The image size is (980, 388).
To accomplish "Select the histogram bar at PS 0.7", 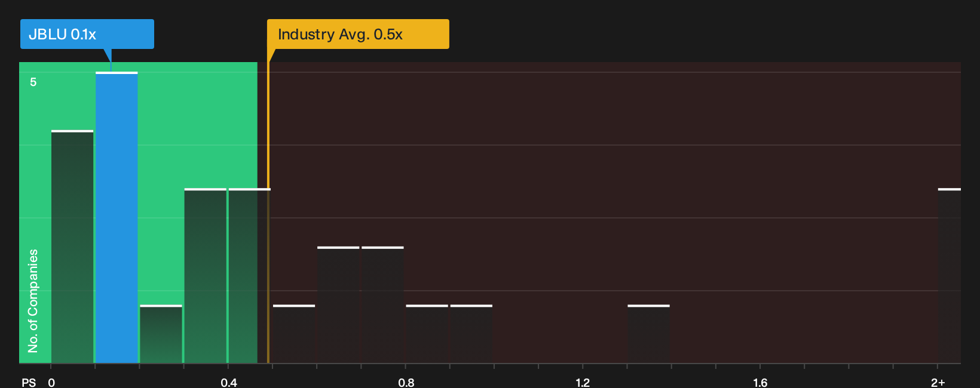I will click(382, 304).
